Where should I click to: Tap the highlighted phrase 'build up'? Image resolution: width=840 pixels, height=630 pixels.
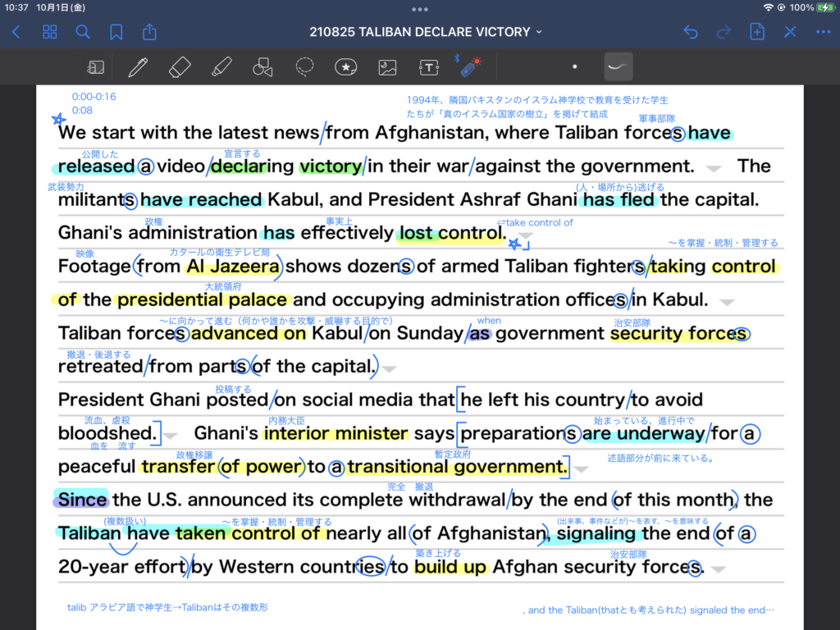click(x=450, y=567)
